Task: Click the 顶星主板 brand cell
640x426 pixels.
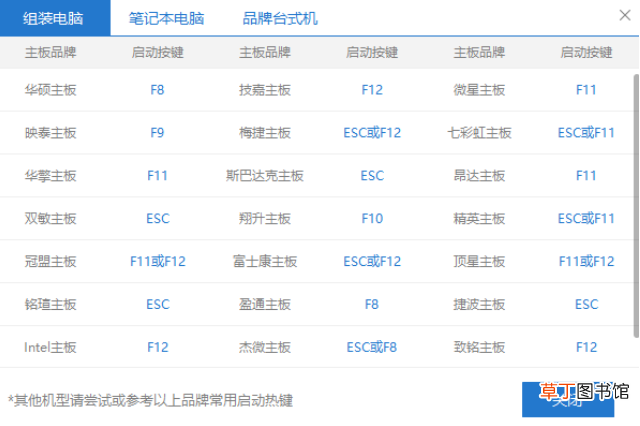Action: click(x=479, y=261)
